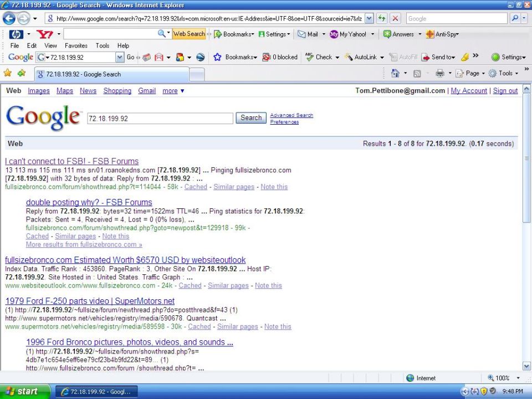Click 'More results from fullsizebronco.com' link
532x399 pixels.
pos(84,244)
